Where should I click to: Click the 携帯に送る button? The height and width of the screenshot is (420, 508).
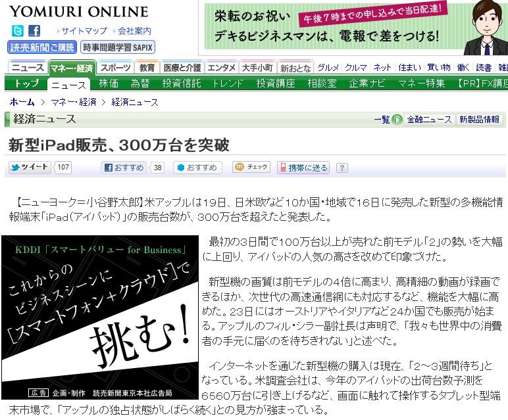coord(303,168)
